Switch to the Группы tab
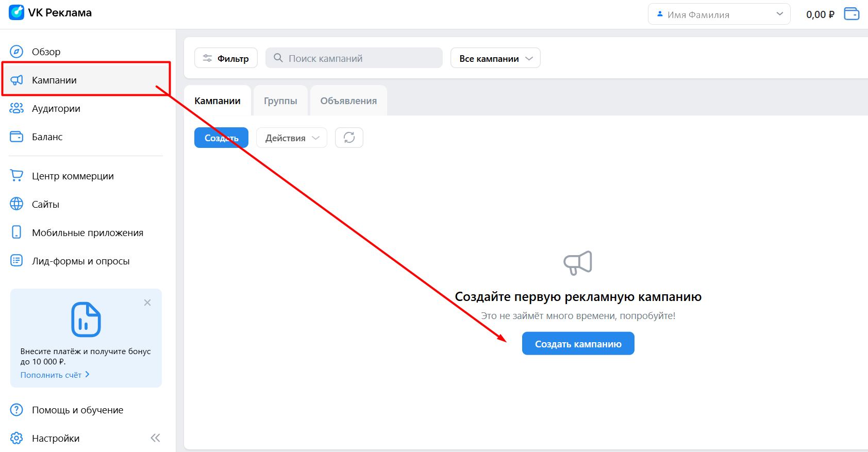Image resolution: width=868 pixels, height=452 pixels. [x=280, y=101]
